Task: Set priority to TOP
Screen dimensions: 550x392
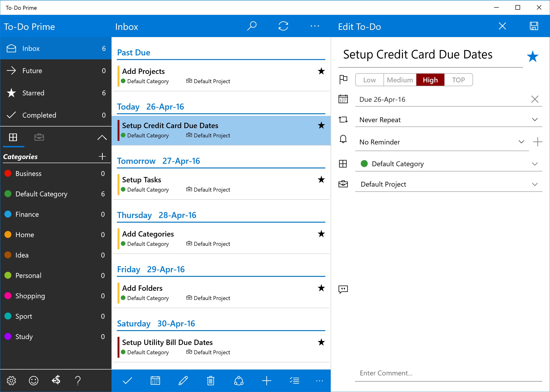Action: click(458, 80)
